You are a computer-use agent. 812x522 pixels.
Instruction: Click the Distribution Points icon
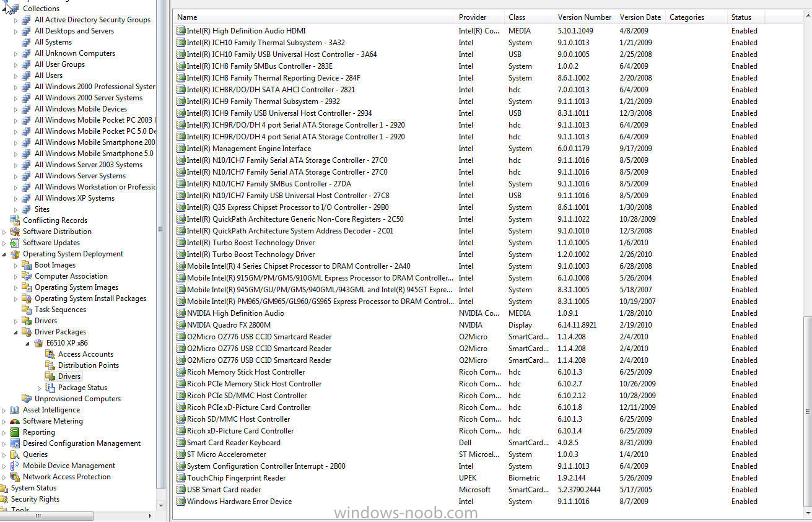50,365
